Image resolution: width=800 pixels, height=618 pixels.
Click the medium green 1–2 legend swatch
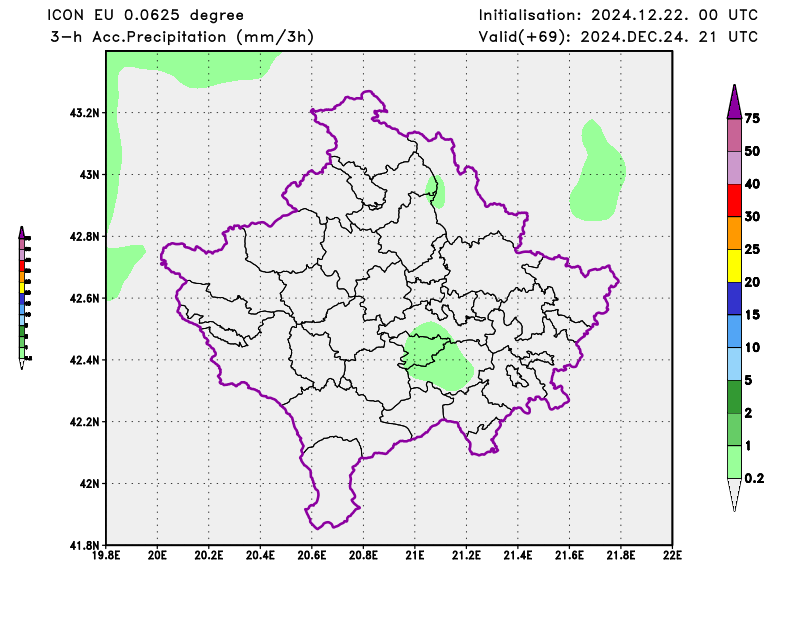734,429
